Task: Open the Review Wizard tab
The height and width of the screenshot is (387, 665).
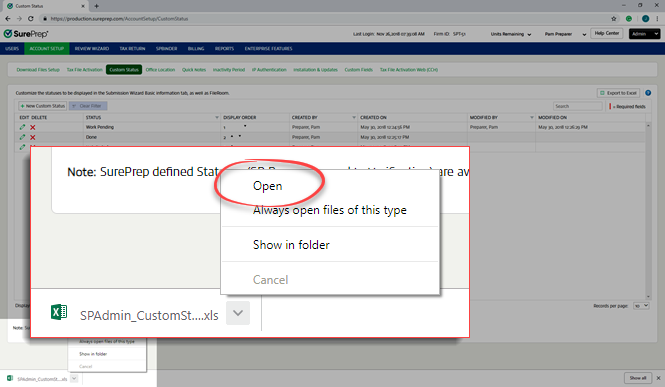Action: pyautogui.click(x=92, y=49)
